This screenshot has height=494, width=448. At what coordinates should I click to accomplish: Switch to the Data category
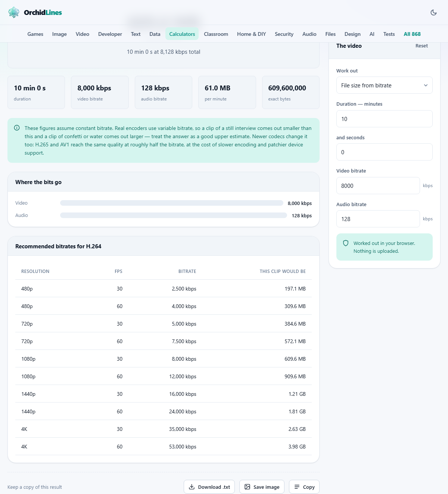click(155, 34)
